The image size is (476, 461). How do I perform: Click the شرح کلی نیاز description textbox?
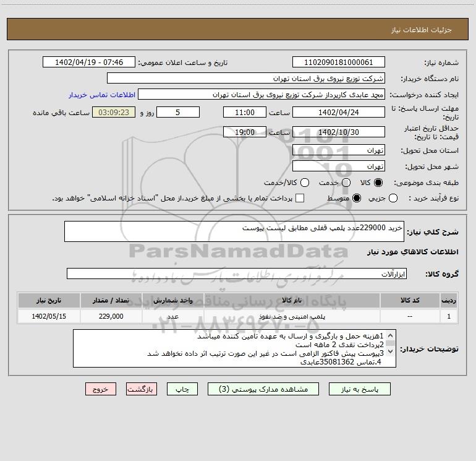coord(234,231)
